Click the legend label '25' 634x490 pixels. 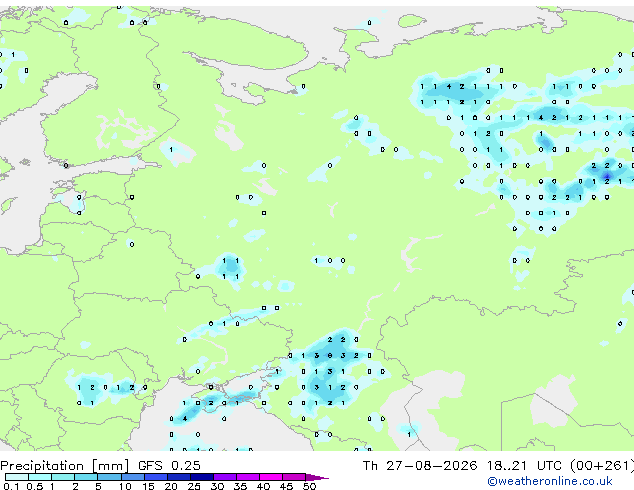(194, 486)
